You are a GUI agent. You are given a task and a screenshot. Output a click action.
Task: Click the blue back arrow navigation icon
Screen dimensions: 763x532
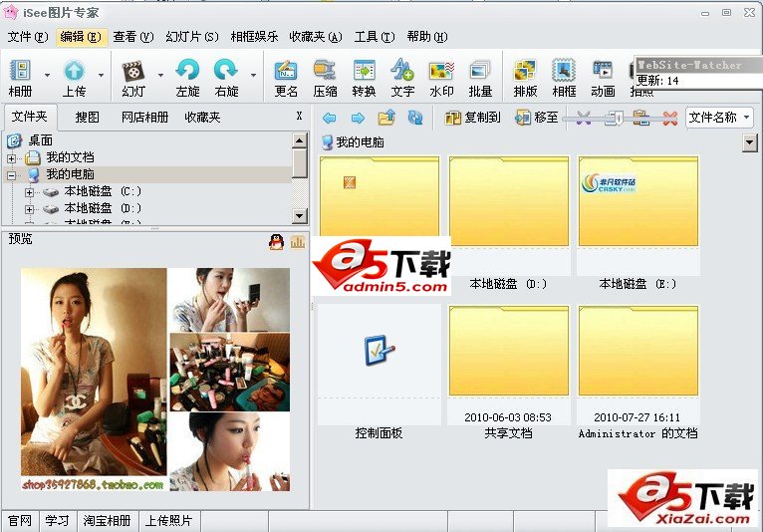(330, 118)
